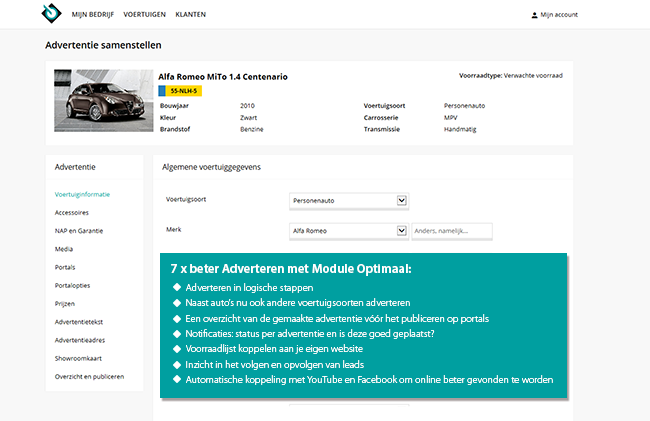Open NAP en Garantie section
Image resolution: width=650 pixels, height=421 pixels.
pos(79,231)
